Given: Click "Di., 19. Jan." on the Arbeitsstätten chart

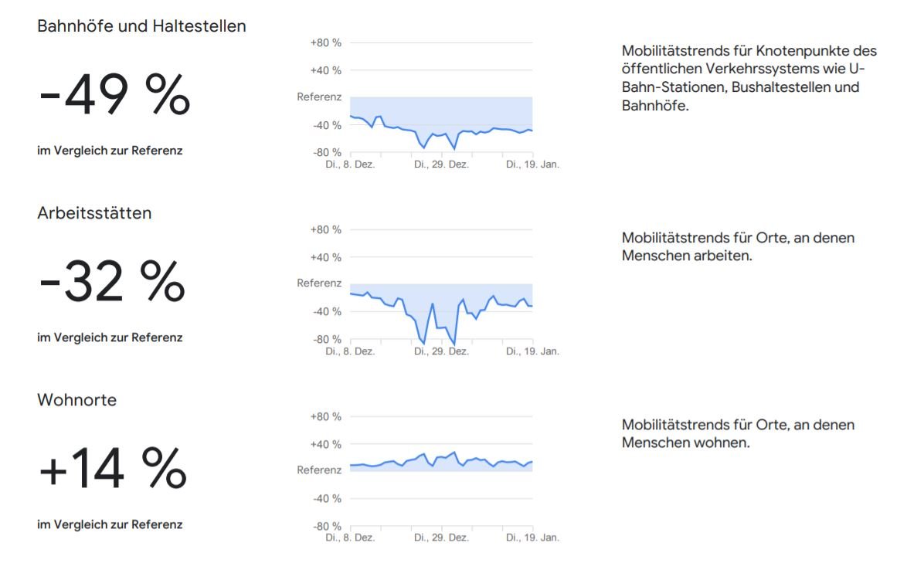Looking at the screenshot, I should [532, 351].
